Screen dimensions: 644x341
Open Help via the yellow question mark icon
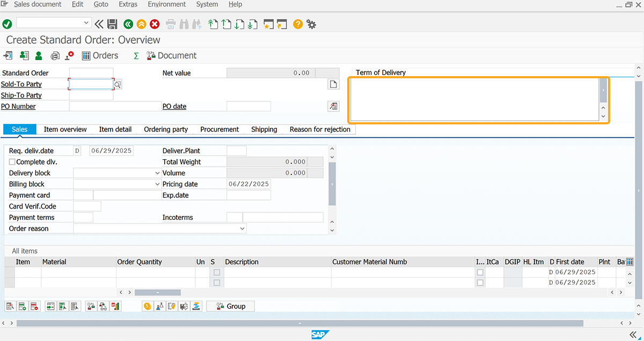[x=298, y=24]
